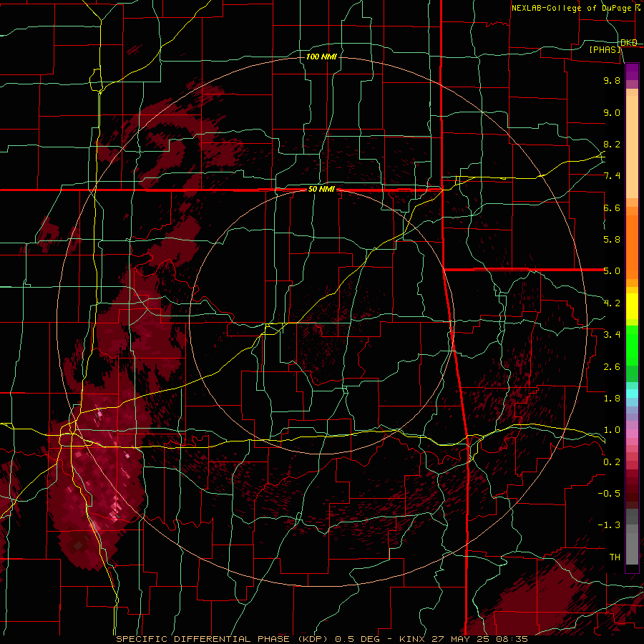Click the KINX radar site identifier
The width and height of the screenshot is (644, 644).
413,639
